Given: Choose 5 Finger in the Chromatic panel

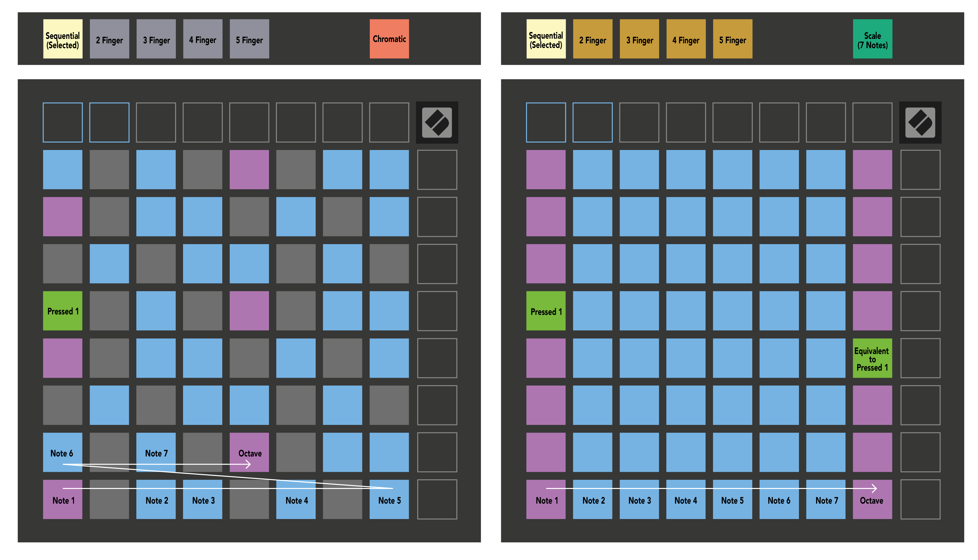Looking at the screenshot, I should (249, 39).
